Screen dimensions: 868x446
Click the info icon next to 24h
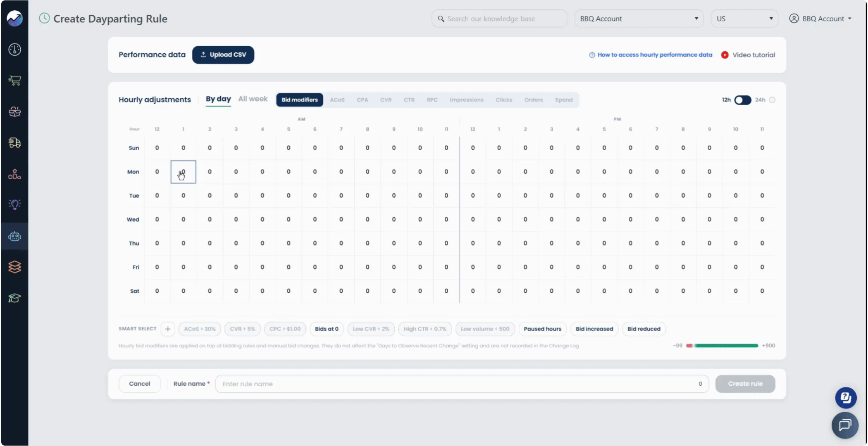[x=772, y=100]
